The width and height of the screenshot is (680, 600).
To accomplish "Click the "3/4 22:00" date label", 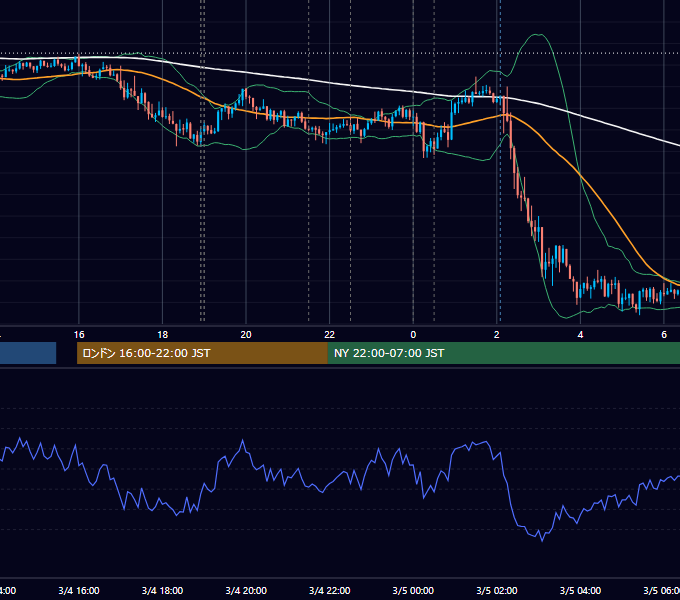I will click(330, 590).
